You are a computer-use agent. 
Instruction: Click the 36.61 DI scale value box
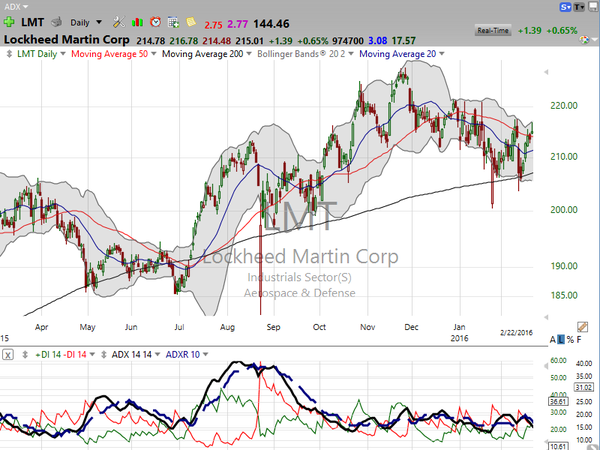click(x=558, y=401)
